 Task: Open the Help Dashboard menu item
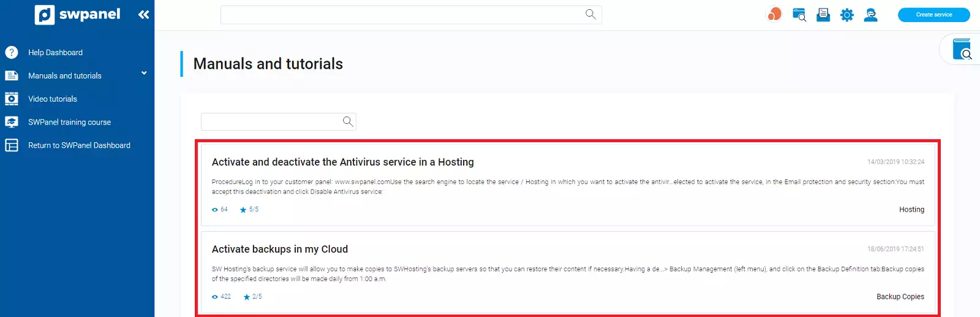tap(55, 53)
